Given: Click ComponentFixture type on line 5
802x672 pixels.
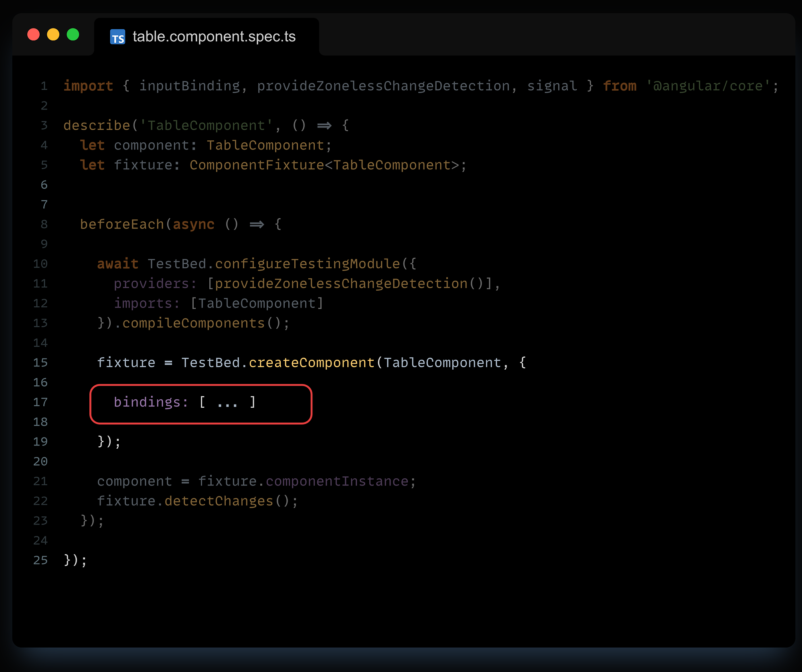Looking at the screenshot, I should coord(257,165).
